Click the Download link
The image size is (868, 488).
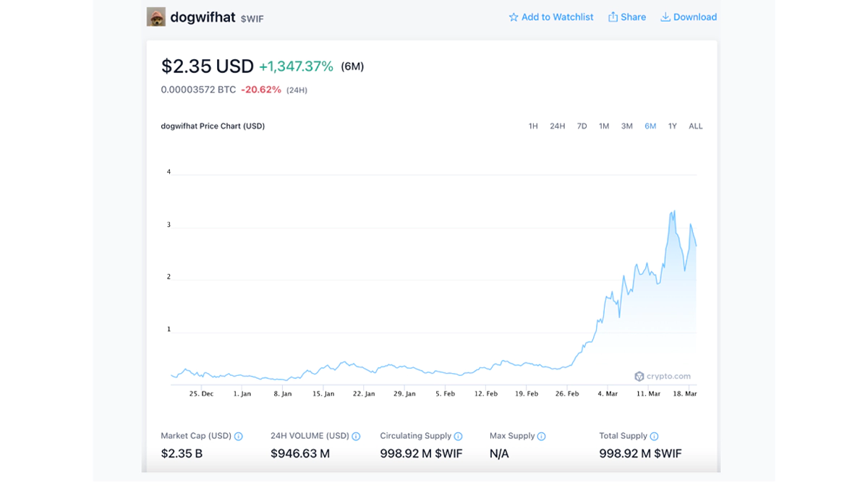click(x=689, y=17)
